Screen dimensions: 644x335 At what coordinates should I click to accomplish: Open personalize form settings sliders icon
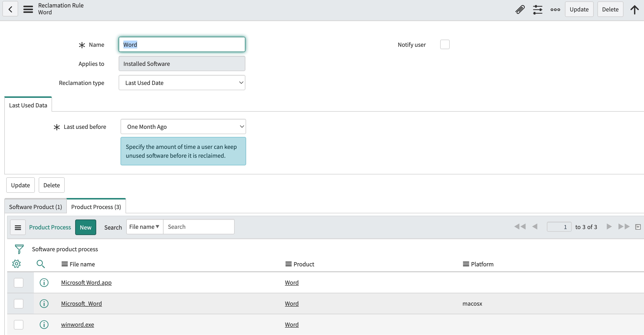[x=538, y=10]
